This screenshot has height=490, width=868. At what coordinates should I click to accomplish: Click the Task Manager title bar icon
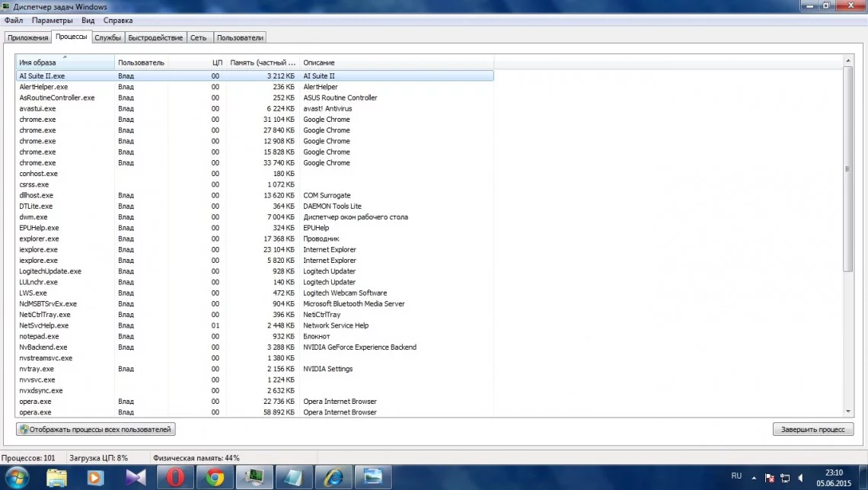(x=6, y=7)
